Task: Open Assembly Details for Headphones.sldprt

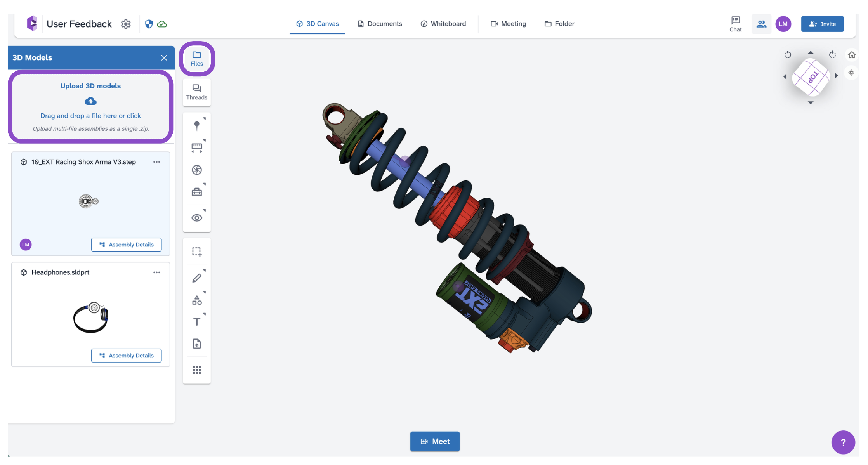Action: [126, 356]
